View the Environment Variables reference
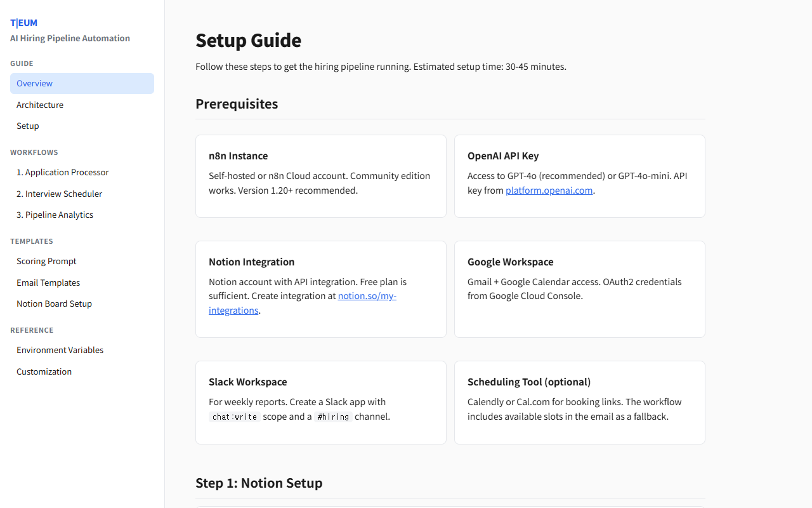The height and width of the screenshot is (508, 812). [60, 350]
